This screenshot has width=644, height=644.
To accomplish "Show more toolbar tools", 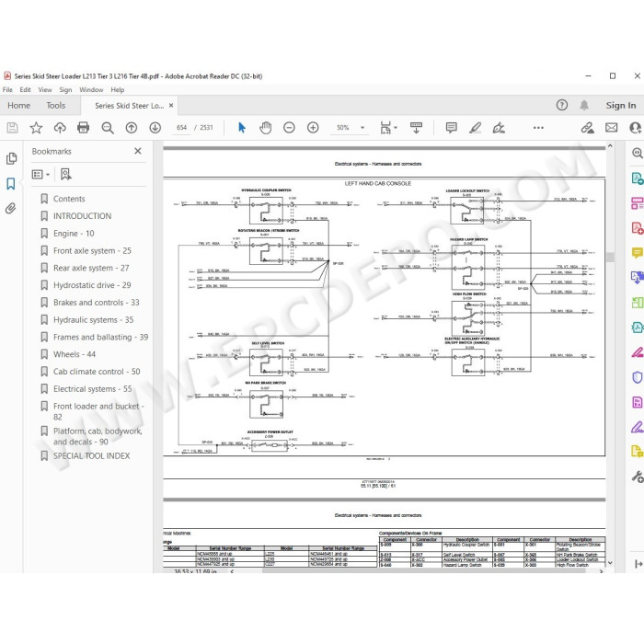I will (x=538, y=128).
